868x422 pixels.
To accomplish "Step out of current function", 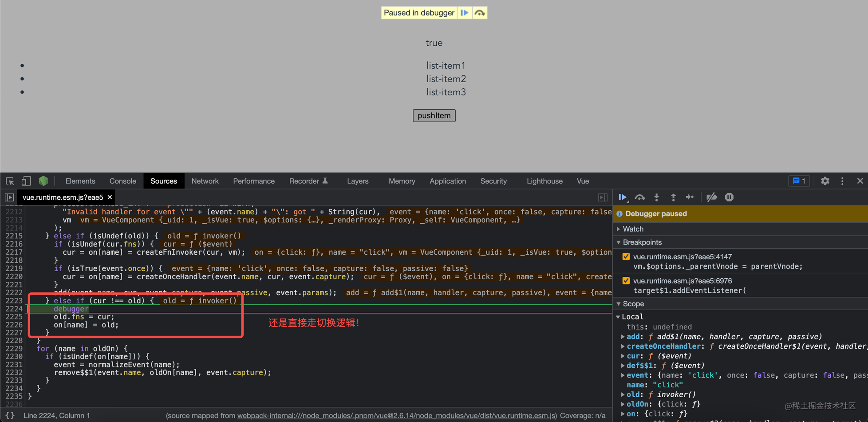I will 673,197.
